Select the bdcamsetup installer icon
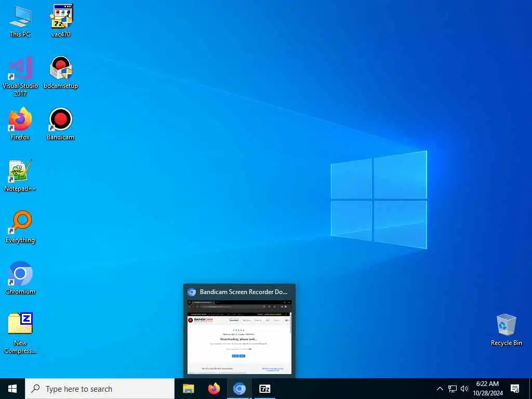The image size is (532, 399). [61, 72]
